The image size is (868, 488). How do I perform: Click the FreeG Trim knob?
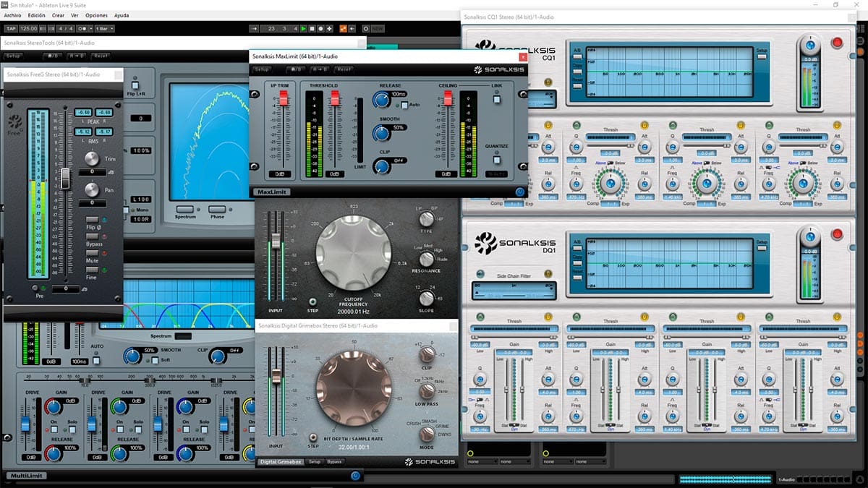[92, 159]
